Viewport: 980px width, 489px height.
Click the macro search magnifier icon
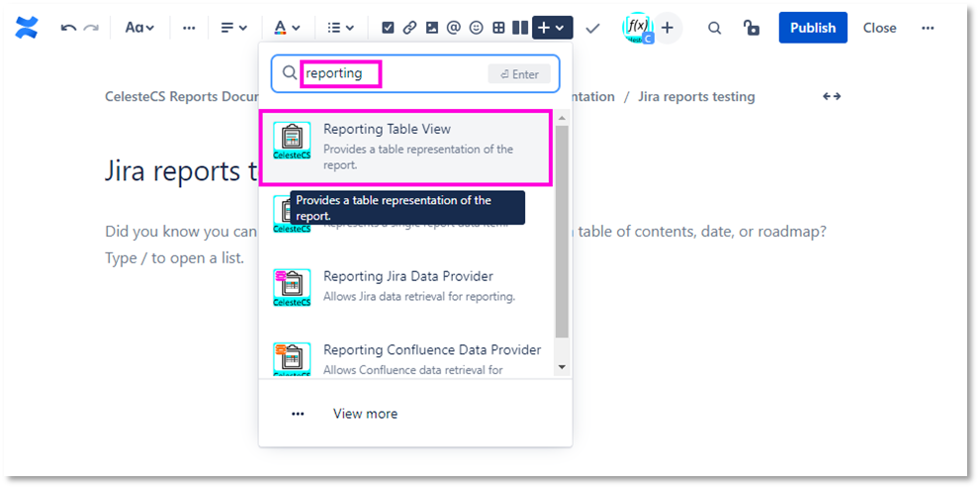coord(289,73)
